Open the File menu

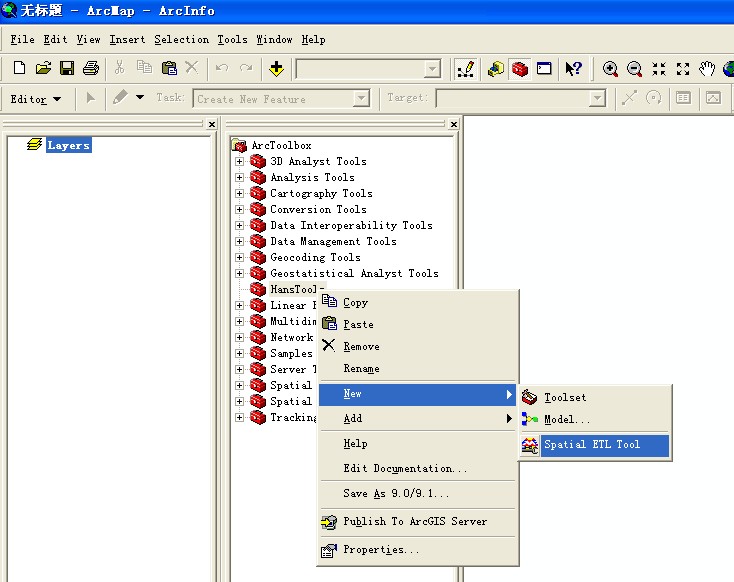pyautogui.click(x=22, y=40)
